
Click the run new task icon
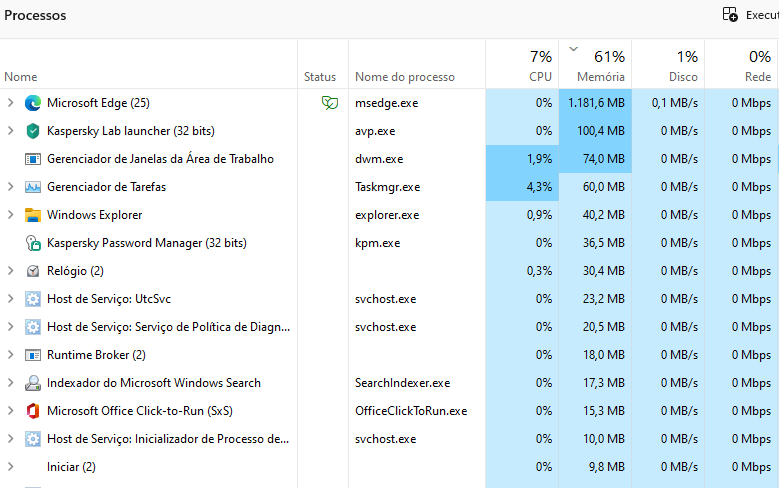[x=730, y=14]
